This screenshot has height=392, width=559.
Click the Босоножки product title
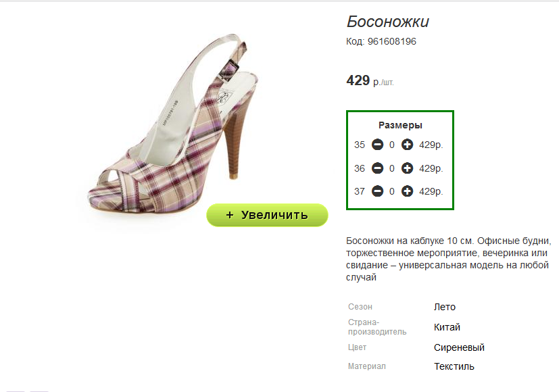pos(388,22)
